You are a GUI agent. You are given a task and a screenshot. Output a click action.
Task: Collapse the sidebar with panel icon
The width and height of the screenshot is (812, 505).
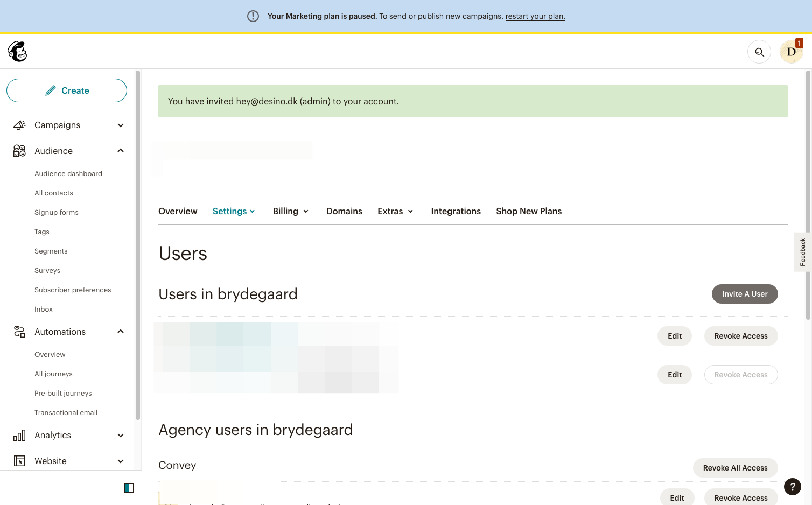129,488
